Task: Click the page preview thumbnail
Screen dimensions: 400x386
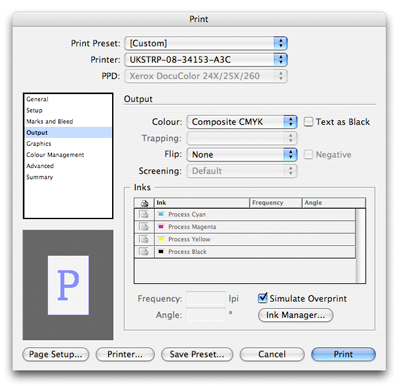Action: pyautogui.click(x=68, y=285)
